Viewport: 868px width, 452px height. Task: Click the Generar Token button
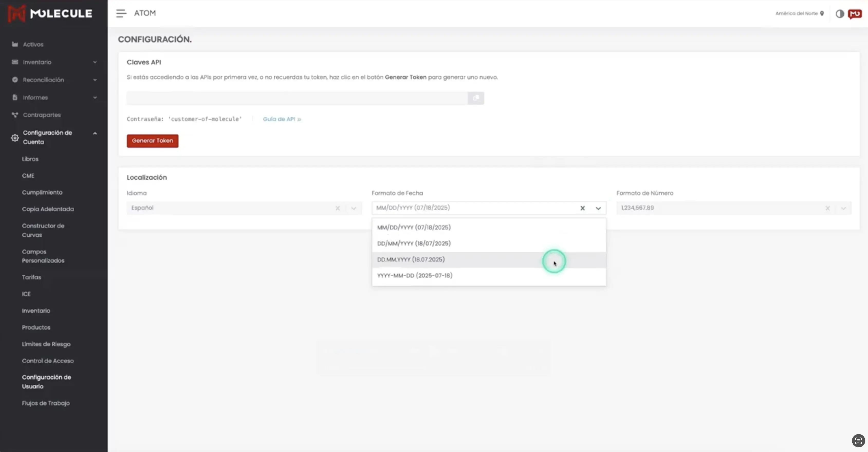152,141
